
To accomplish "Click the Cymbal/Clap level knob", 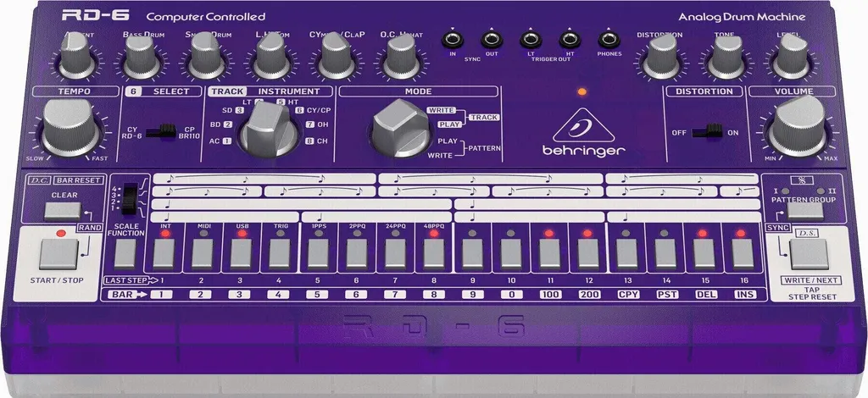I will coord(337,56).
